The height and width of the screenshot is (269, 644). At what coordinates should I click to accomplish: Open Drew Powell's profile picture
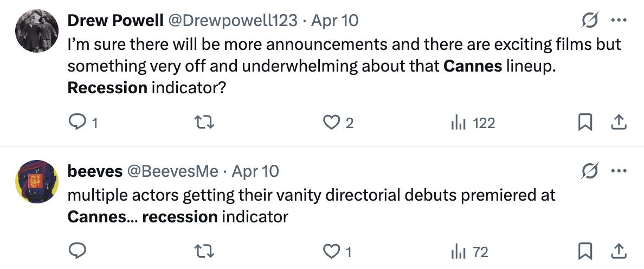coord(37,31)
